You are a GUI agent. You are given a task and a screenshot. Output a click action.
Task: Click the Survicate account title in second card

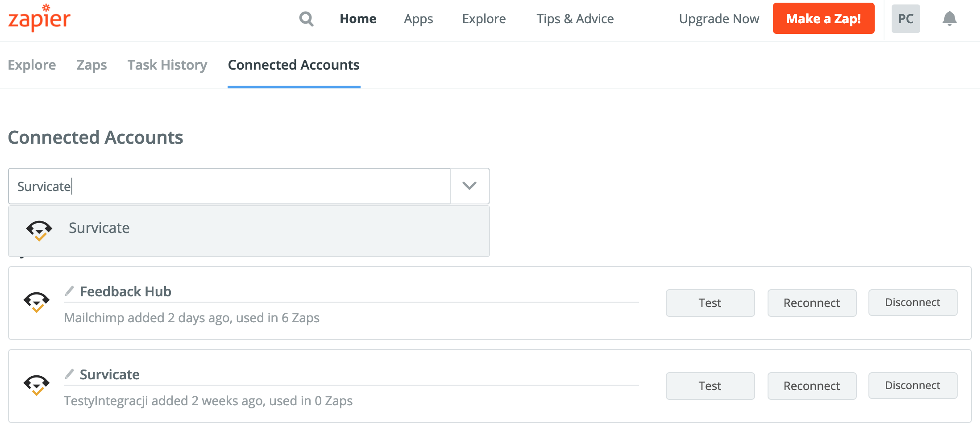click(x=109, y=374)
